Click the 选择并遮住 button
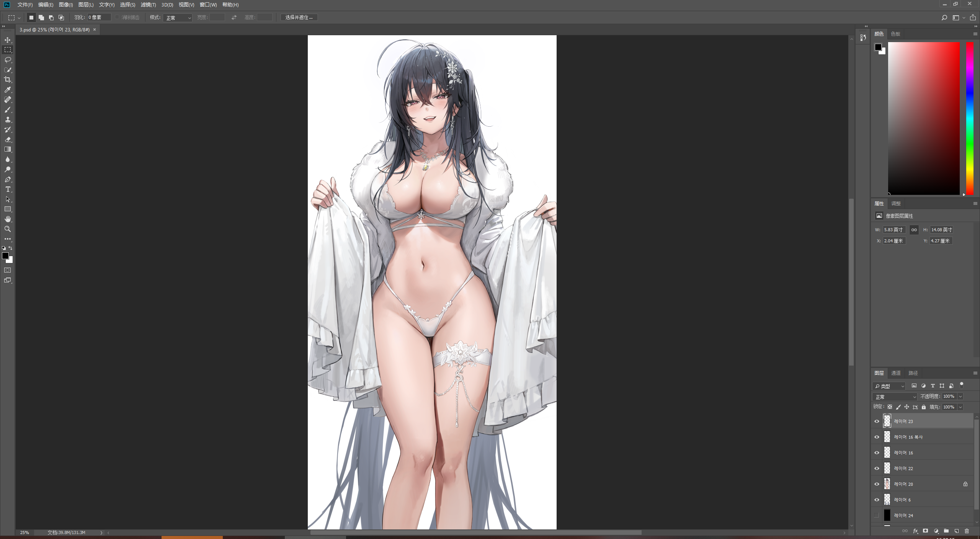Image resolution: width=980 pixels, height=539 pixels. click(299, 18)
